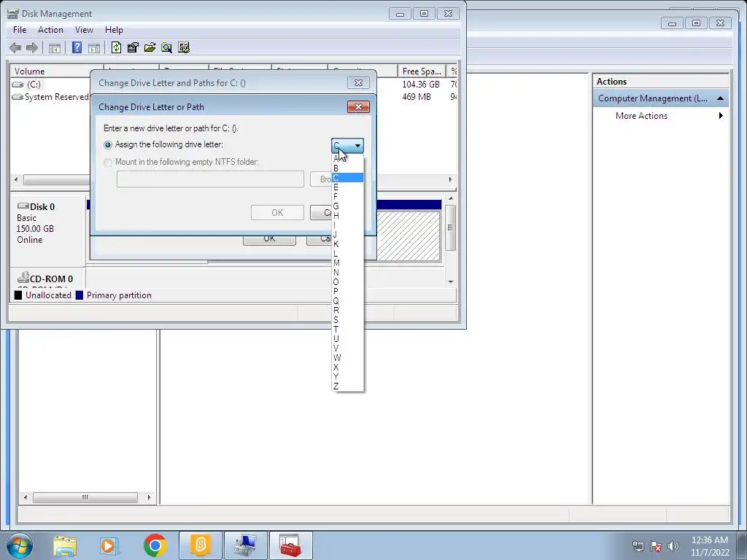Open the Properties toolbar icon
This screenshot has height=560, width=747.
pos(133,47)
